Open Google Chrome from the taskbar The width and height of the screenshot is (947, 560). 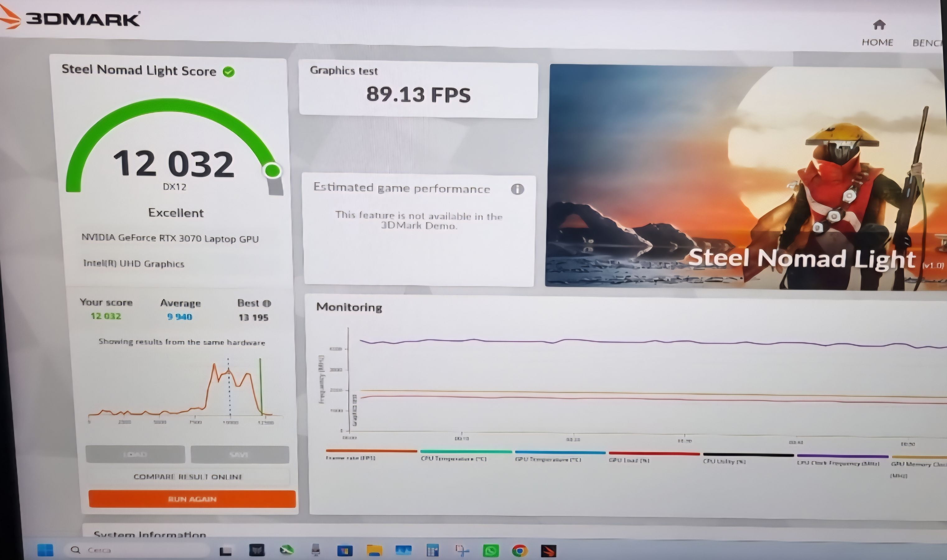coord(520,551)
